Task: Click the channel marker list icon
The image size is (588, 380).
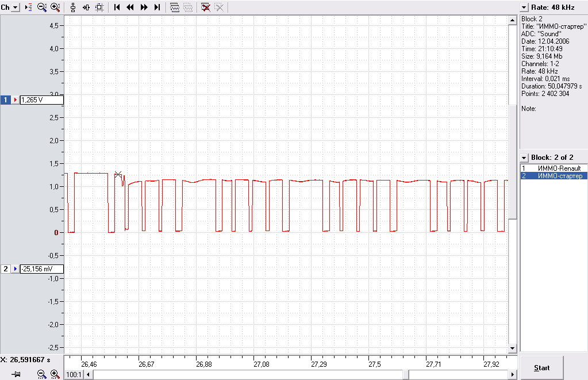Action: 29,7
